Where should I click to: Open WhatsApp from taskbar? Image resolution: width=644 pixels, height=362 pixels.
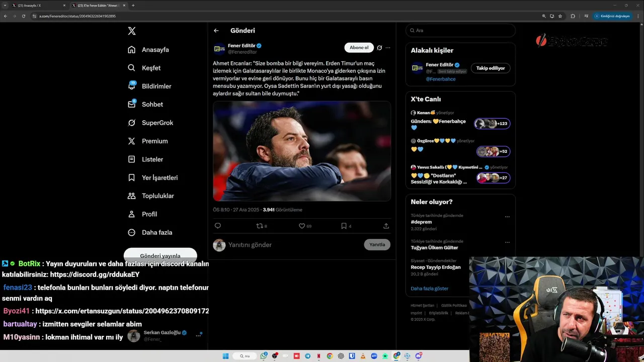(x=264, y=356)
